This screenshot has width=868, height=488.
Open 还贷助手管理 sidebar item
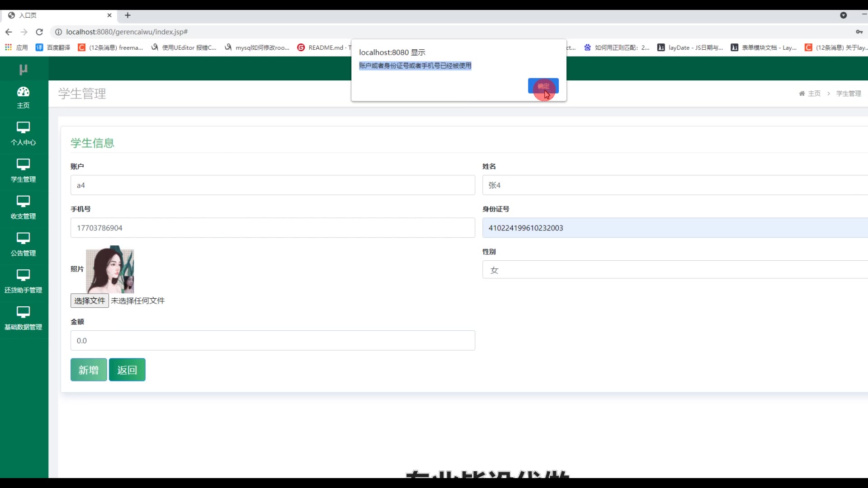23,282
